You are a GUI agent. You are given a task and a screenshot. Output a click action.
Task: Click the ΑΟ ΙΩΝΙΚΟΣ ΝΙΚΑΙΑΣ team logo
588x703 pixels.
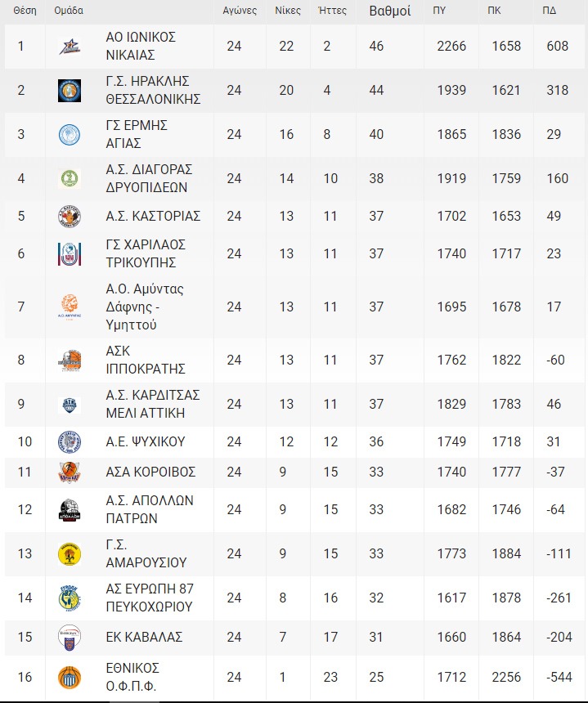(x=70, y=46)
